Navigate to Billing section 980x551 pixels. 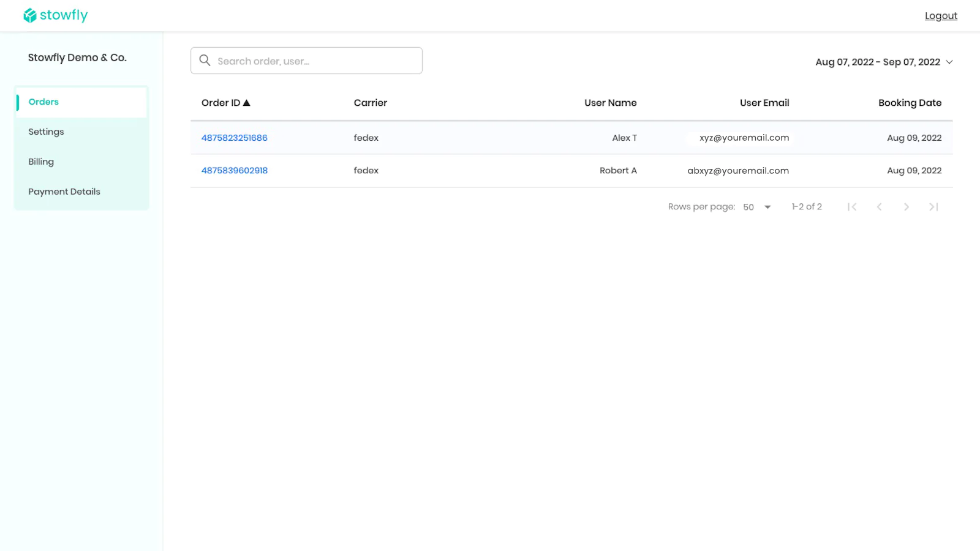[41, 162]
